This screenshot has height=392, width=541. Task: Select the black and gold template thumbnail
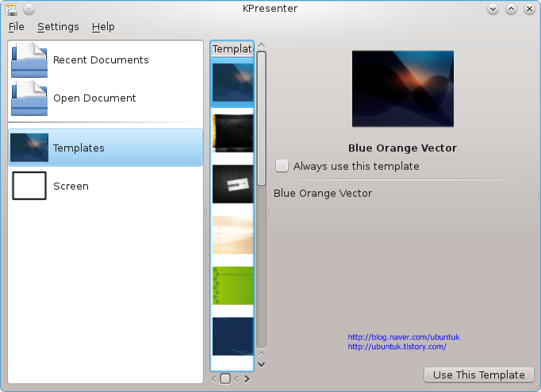point(233,133)
